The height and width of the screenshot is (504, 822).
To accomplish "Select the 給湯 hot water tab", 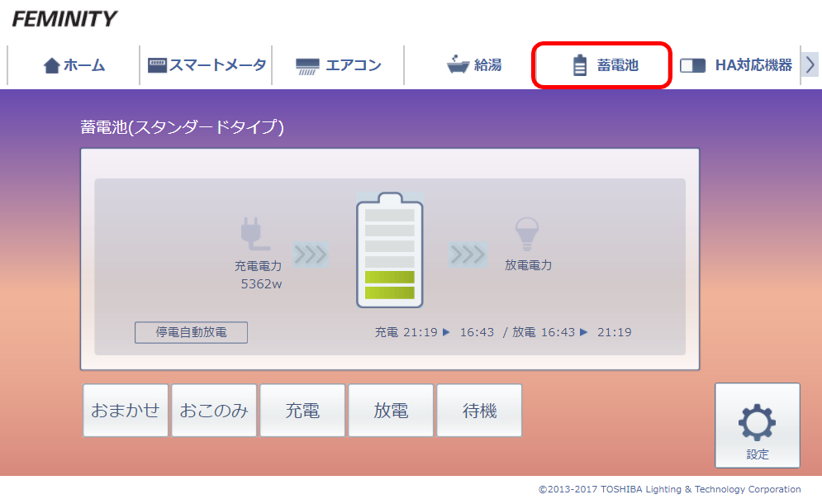I will point(473,65).
